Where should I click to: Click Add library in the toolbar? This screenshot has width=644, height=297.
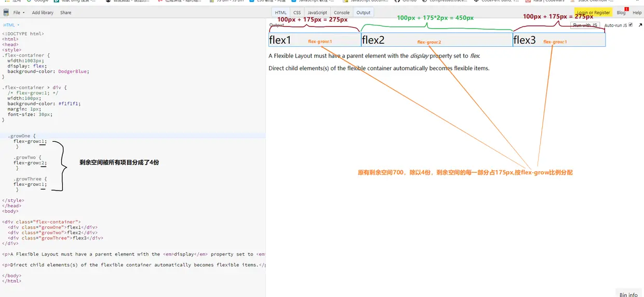coord(43,12)
